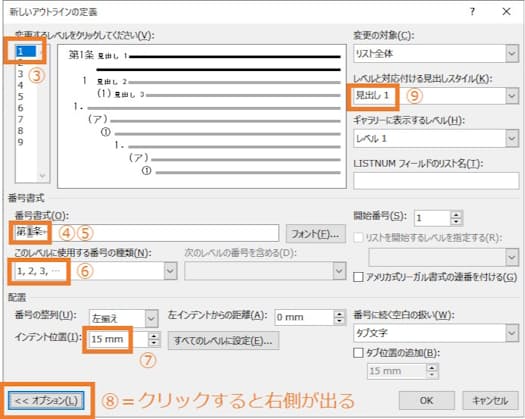Screen dimensions: 525x419
Task: Open the restart-level dropdown below it
Action: (x=444, y=257)
